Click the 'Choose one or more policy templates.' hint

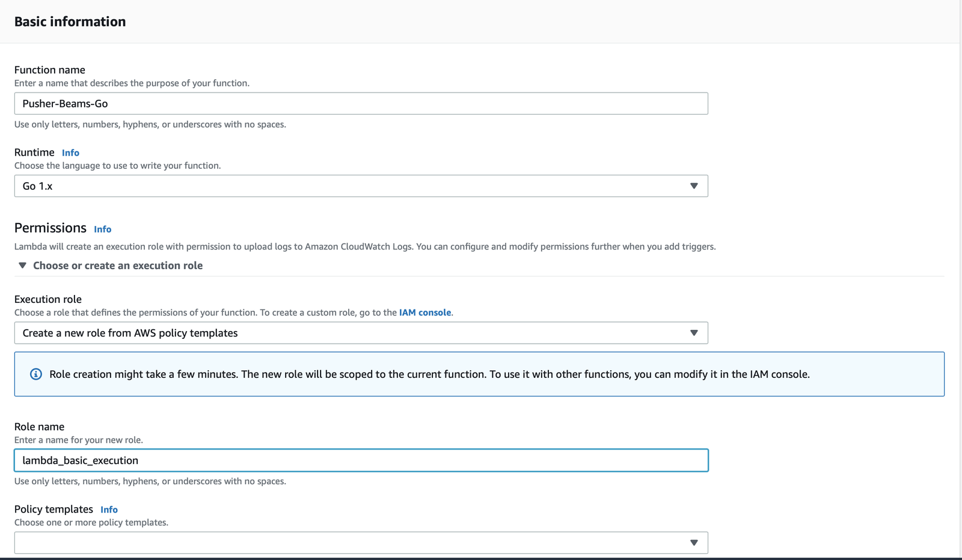(x=91, y=523)
